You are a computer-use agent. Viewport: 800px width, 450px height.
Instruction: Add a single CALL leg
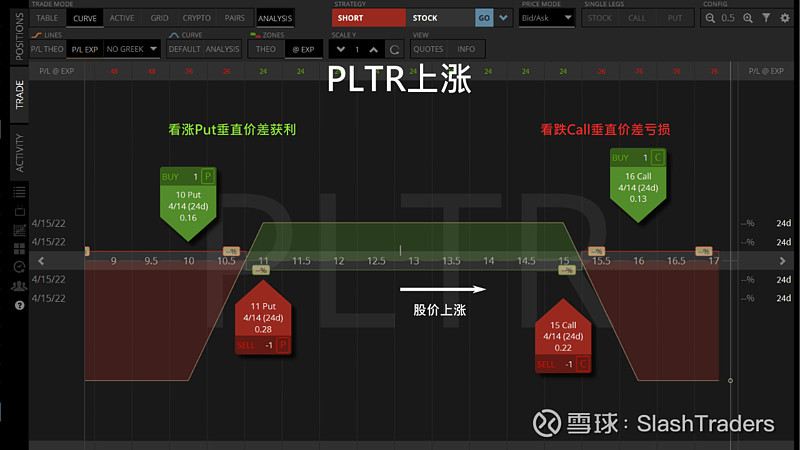(x=637, y=18)
